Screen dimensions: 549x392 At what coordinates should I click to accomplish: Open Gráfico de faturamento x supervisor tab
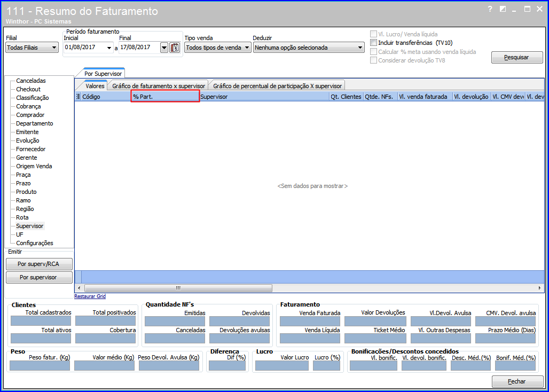(x=159, y=86)
